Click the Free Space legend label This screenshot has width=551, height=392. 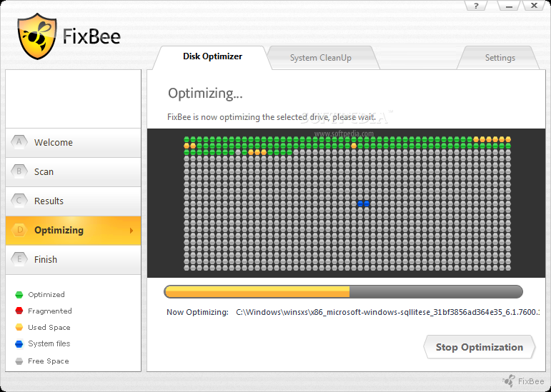(x=49, y=361)
